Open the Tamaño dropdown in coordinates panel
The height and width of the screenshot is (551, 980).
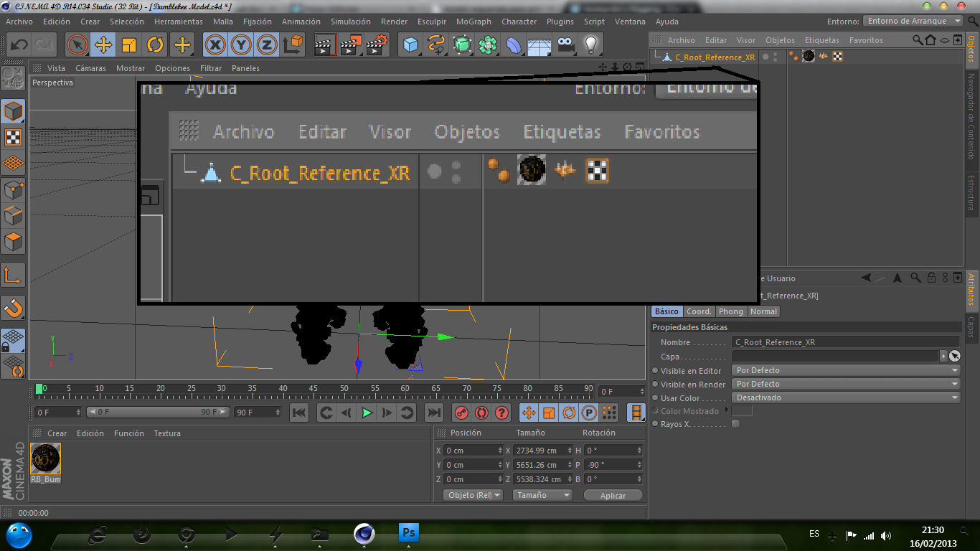click(x=542, y=495)
